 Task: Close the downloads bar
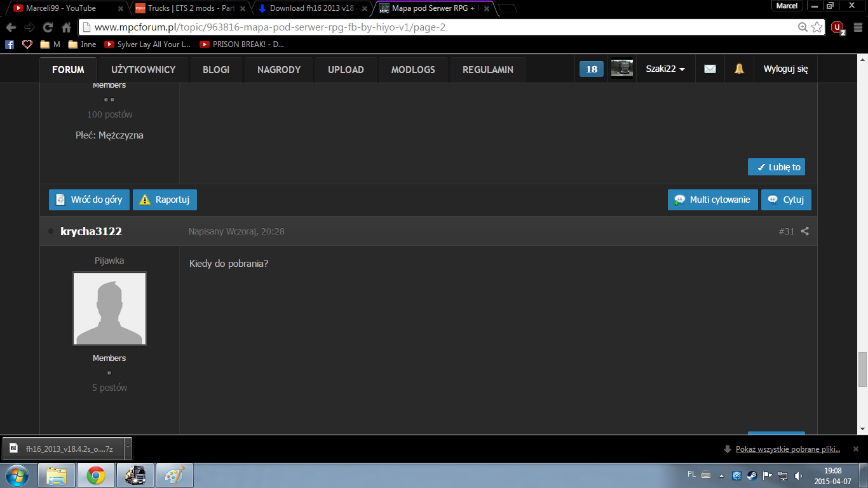(856, 449)
